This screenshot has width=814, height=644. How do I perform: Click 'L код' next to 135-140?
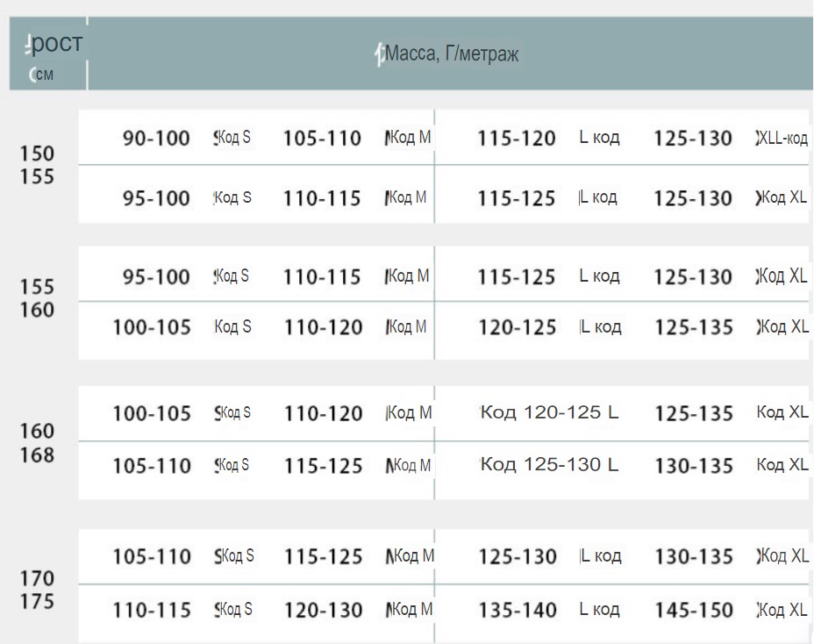[x=600, y=609]
